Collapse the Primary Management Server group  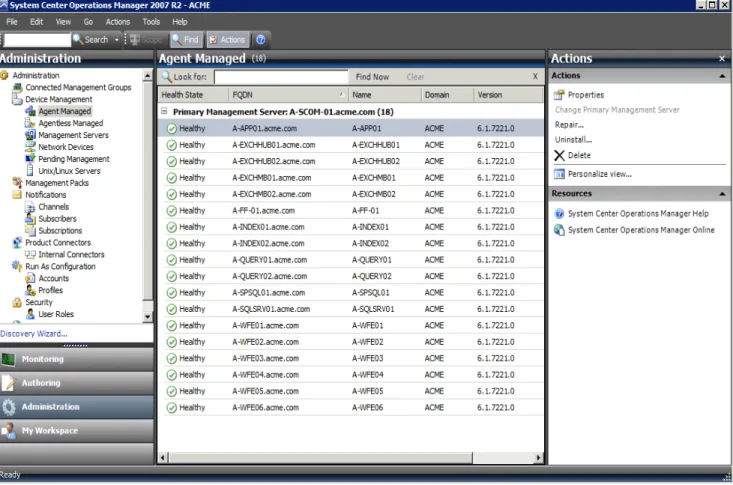164,111
